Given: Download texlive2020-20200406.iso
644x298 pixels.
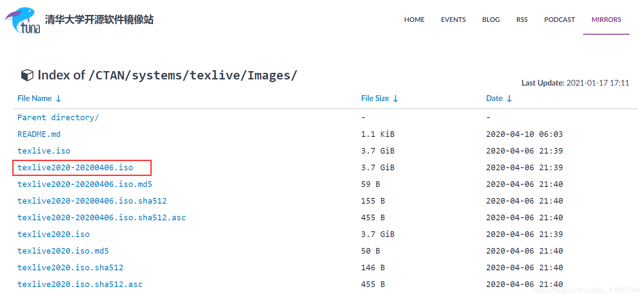Looking at the screenshot, I should coord(75,167).
